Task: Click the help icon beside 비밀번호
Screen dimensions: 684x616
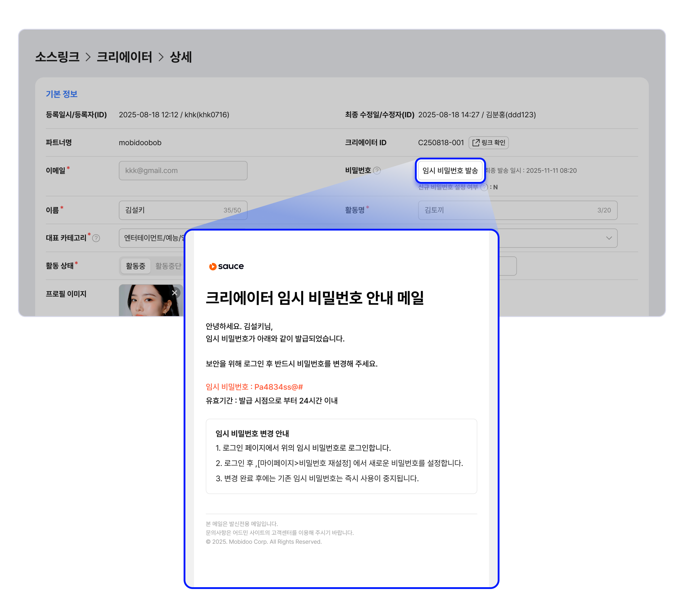Action: (x=376, y=171)
